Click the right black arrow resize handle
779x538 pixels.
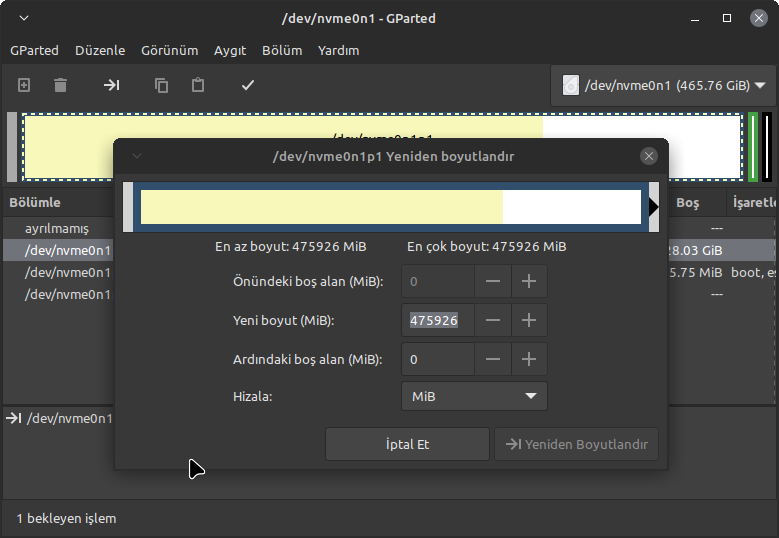(654, 207)
